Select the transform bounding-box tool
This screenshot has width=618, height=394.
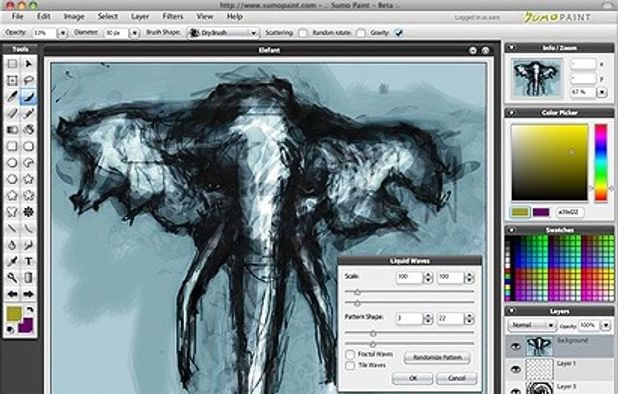pyautogui.click(x=12, y=80)
